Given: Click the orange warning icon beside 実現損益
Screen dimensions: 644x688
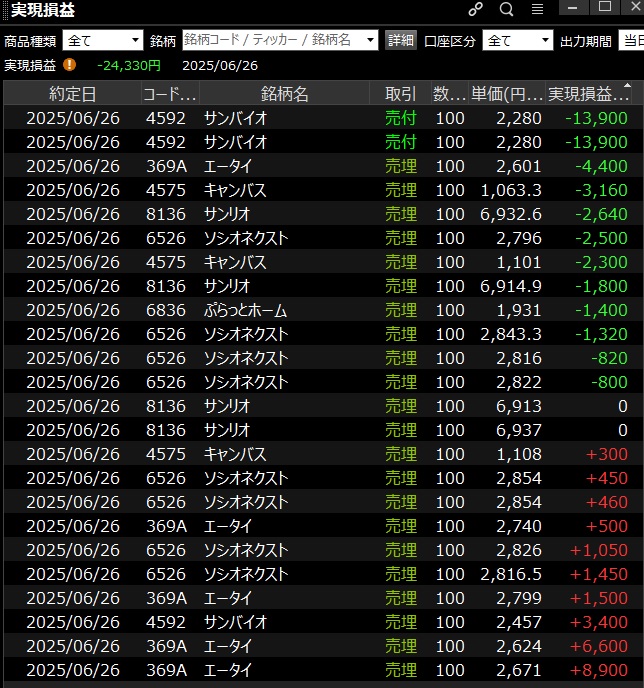Looking at the screenshot, I should tap(69, 65).
